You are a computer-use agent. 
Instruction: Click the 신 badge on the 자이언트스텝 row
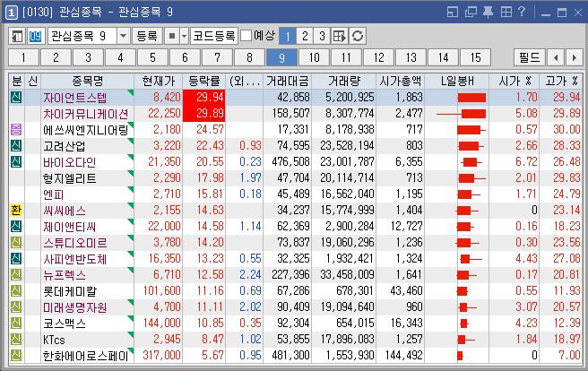pyautogui.click(x=16, y=98)
